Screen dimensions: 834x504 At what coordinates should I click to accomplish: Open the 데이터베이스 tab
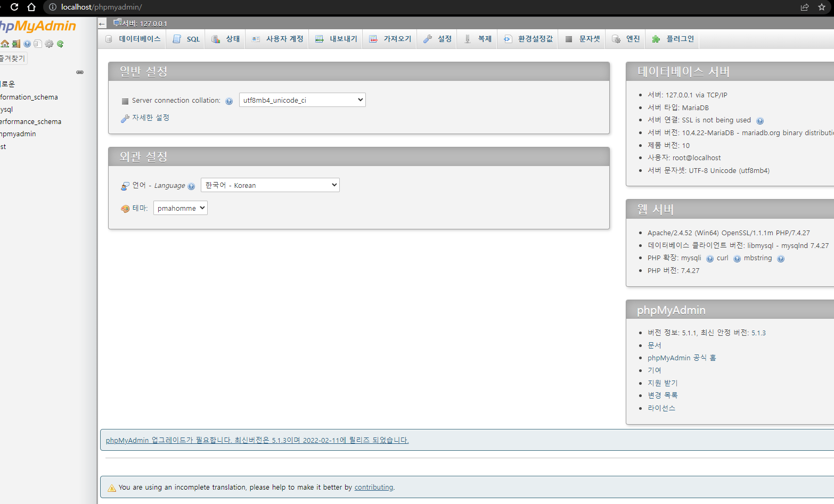pos(133,39)
